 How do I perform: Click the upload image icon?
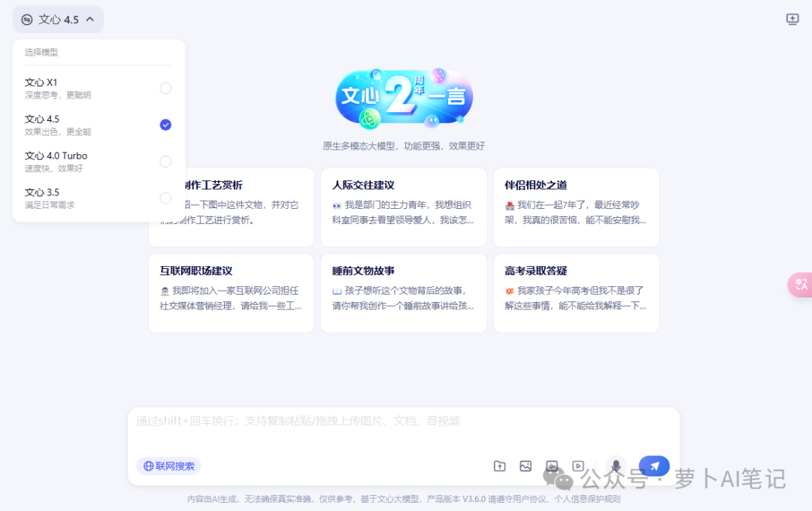(526, 466)
